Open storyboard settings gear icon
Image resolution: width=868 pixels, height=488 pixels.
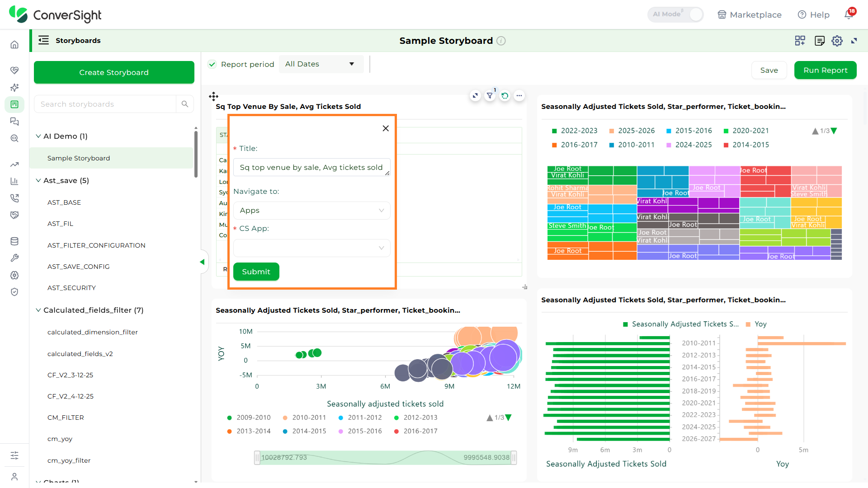837,41
